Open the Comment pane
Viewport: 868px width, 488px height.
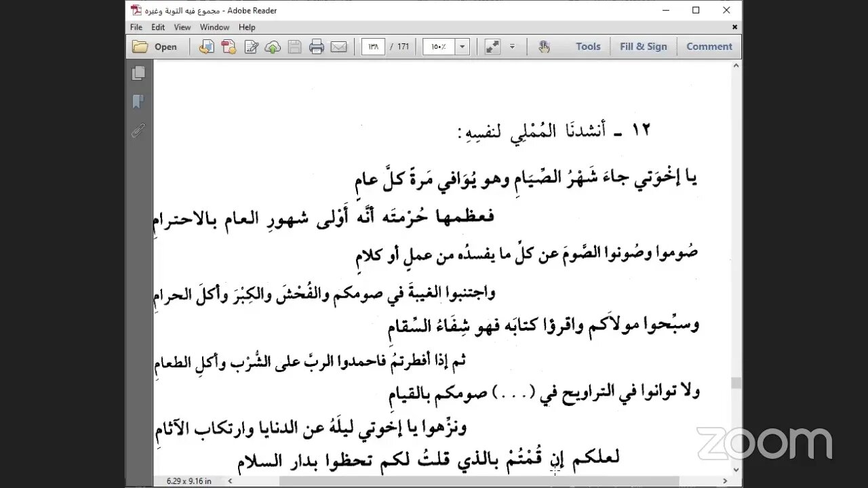[709, 47]
